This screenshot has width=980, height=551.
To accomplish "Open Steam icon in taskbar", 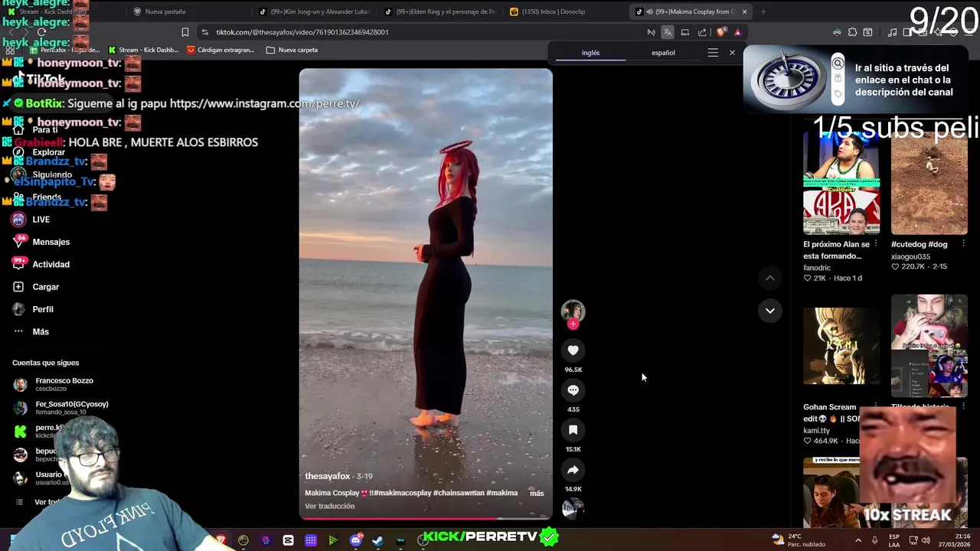I will (377, 540).
